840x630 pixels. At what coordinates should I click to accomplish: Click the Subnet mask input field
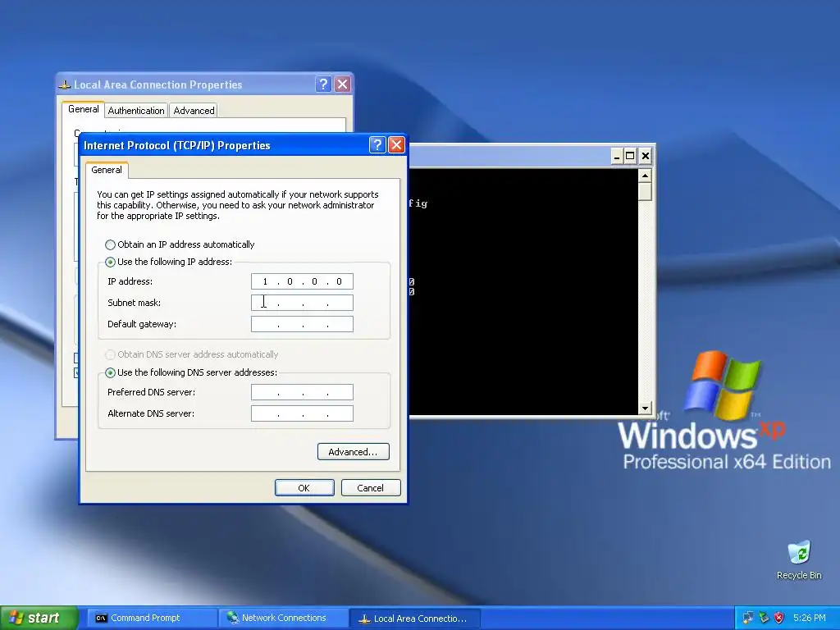click(x=302, y=303)
